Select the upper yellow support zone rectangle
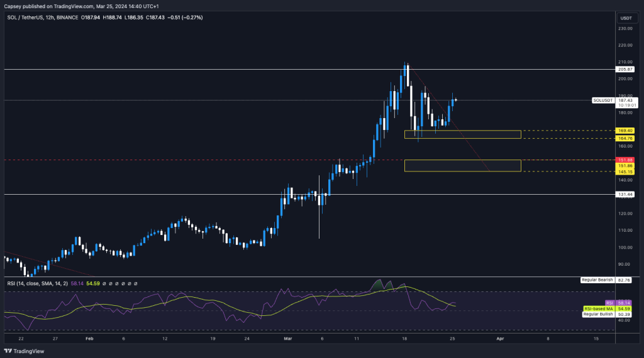 tap(462, 134)
